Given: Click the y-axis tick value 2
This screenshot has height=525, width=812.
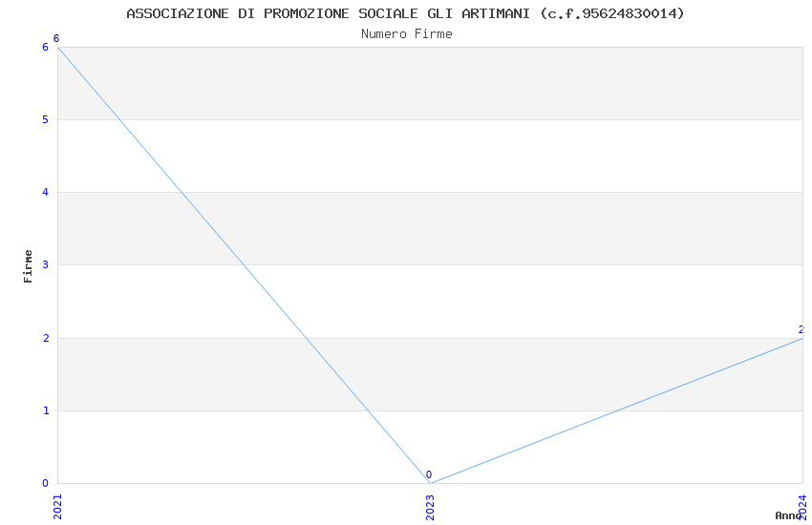Looking at the screenshot, I should click(46, 338).
